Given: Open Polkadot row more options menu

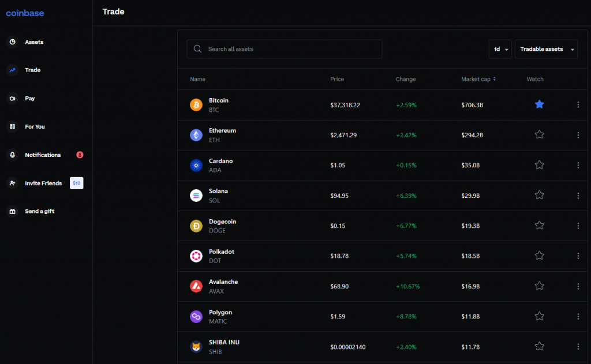Looking at the screenshot, I should coord(578,256).
